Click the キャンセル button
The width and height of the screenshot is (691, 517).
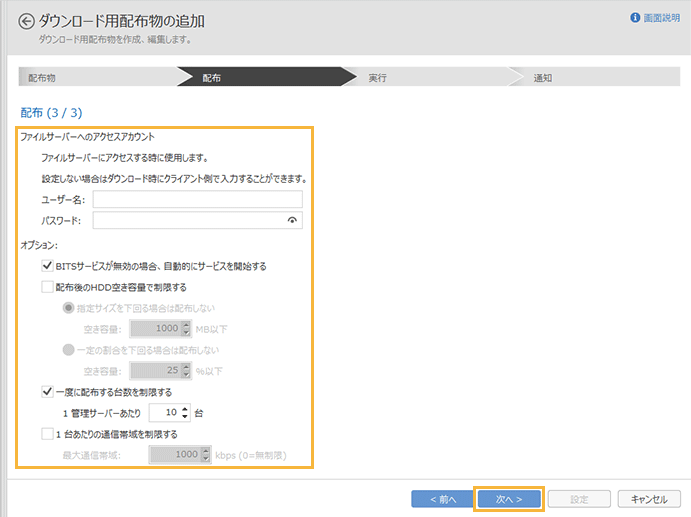point(649,499)
